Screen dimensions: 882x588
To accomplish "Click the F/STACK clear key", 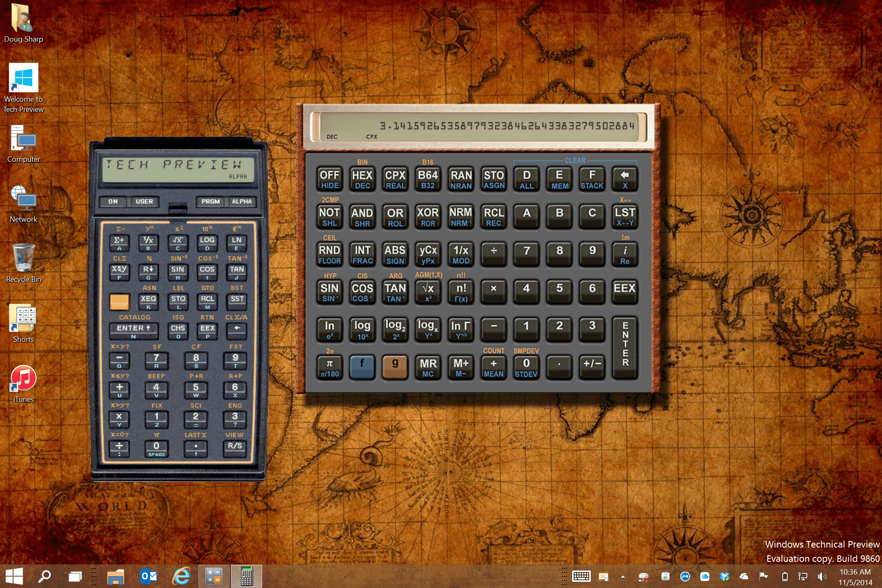I will point(592,179).
